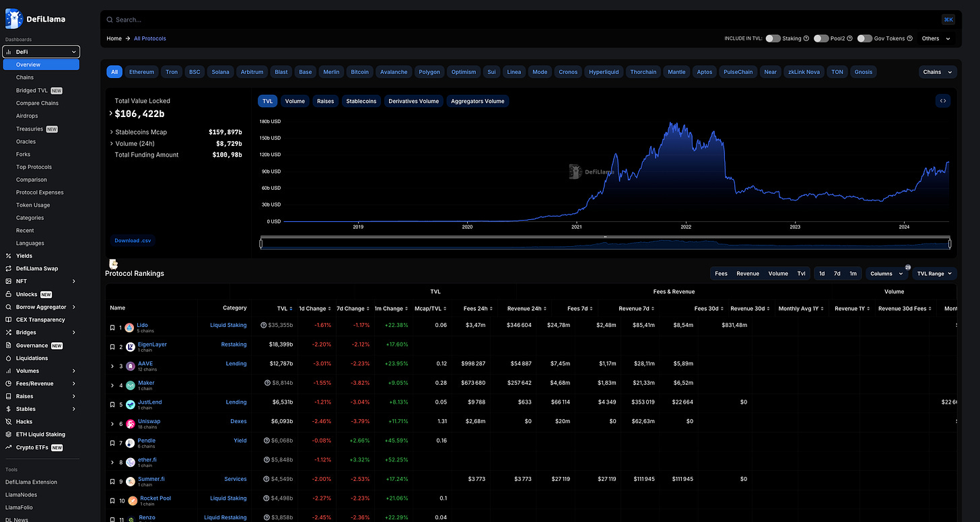Viewport: 980px width, 522px height.
Task: Click the Maker protocol logo icon
Action: pyautogui.click(x=129, y=385)
